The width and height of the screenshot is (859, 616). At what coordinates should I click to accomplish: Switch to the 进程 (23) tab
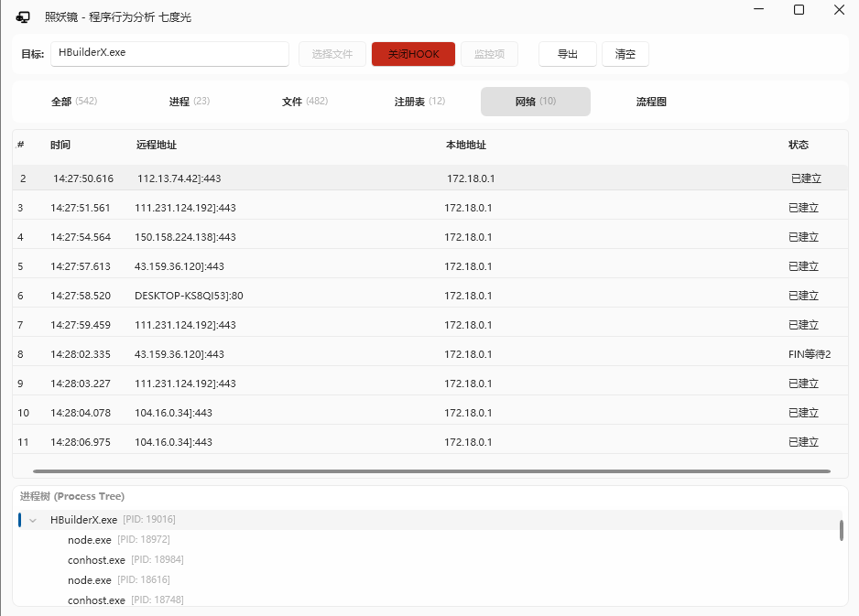pos(190,102)
